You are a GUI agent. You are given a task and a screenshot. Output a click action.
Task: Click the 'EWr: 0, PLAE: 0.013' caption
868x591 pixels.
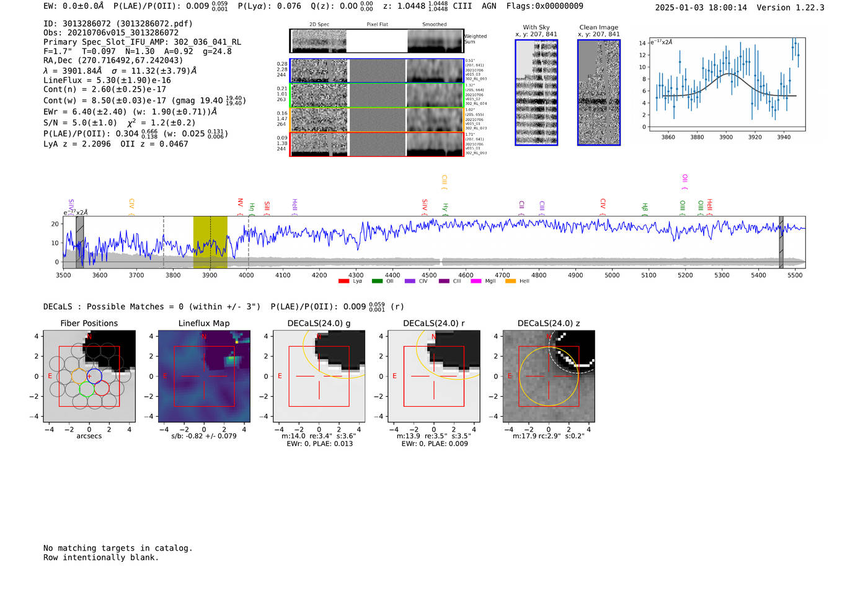coord(319,443)
